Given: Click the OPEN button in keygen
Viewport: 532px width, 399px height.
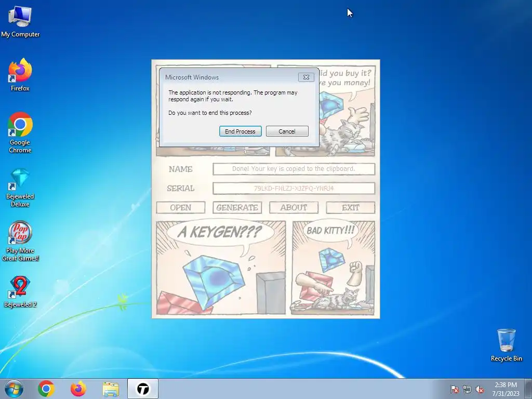Looking at the screenshot, I should point(180,208).
